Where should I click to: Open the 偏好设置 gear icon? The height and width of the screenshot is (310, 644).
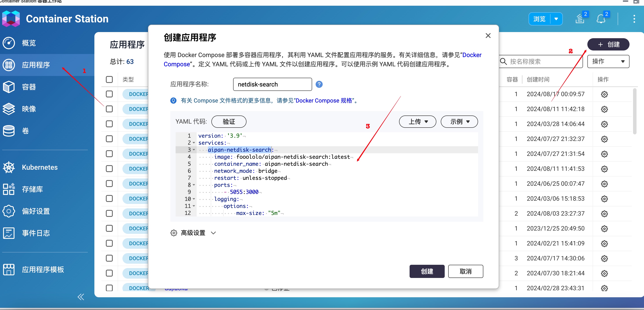pos(9,211)
